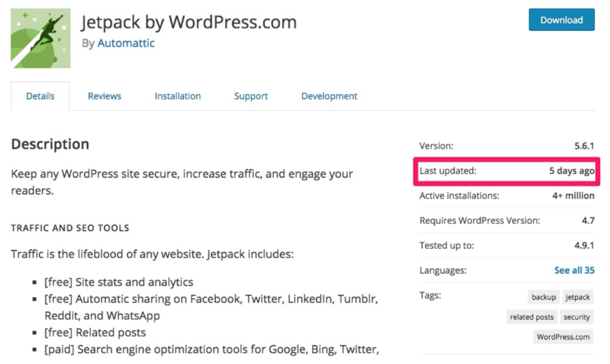
Task: Select the Details tab
Action: (41, 96)
